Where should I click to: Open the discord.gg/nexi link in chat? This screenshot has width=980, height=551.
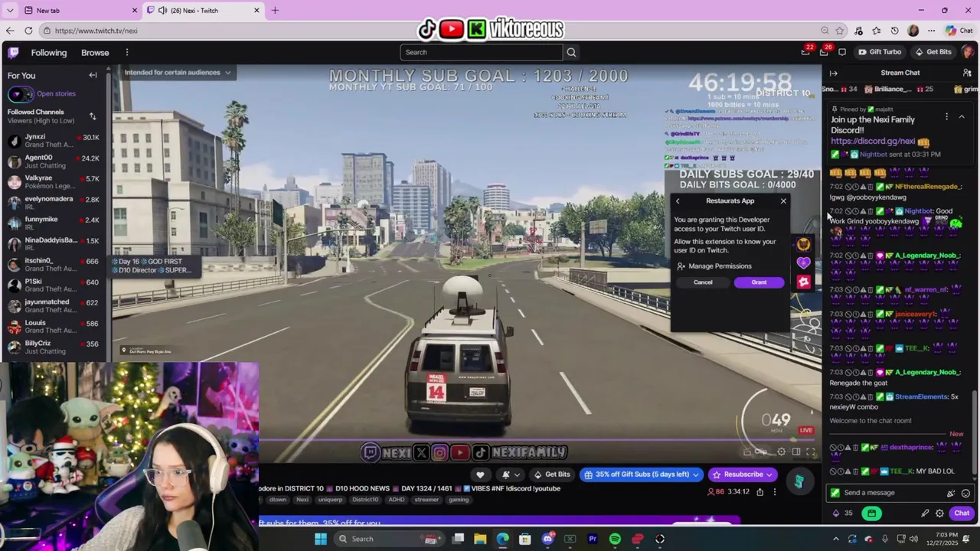click(873, 142)
